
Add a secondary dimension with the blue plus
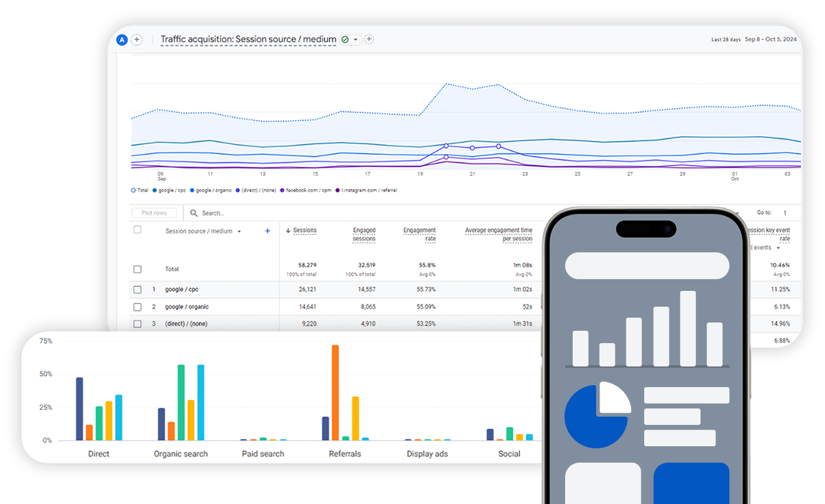[x=267, y=231]
